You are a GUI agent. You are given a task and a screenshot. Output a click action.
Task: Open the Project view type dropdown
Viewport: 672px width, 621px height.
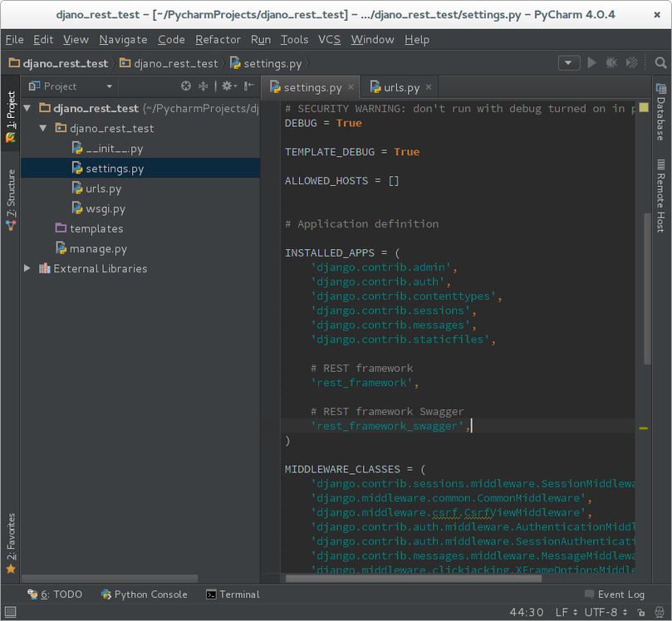click(71, 86)
